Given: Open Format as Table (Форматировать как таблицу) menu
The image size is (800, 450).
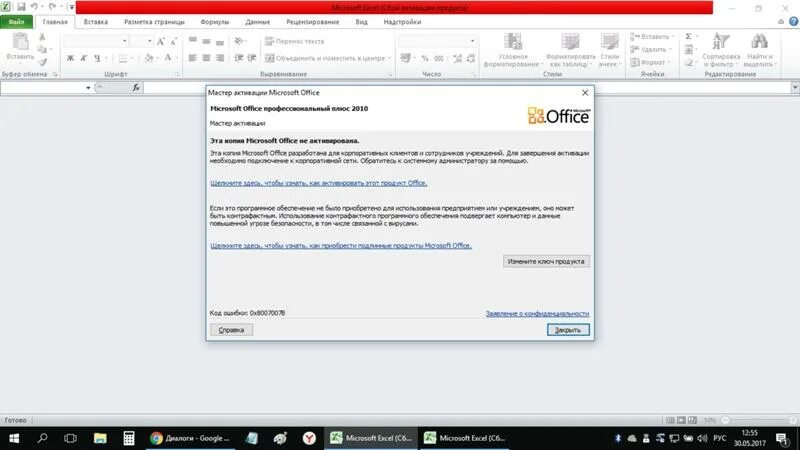Looking at the screenshot, I should coord(570,50).
